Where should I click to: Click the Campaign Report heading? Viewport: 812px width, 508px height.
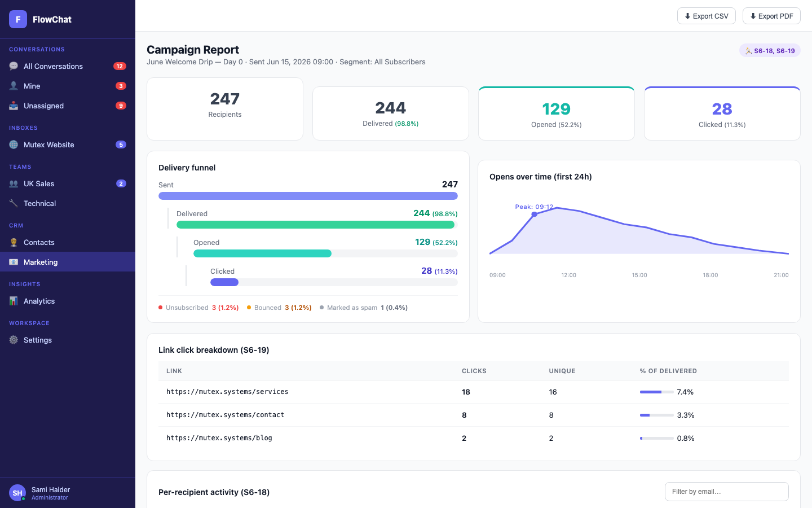click(x=193, y=50)
